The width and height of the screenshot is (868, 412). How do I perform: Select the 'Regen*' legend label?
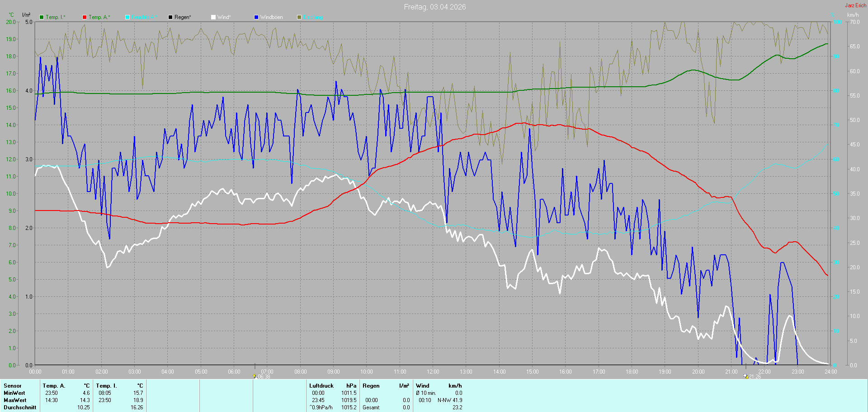183,17
